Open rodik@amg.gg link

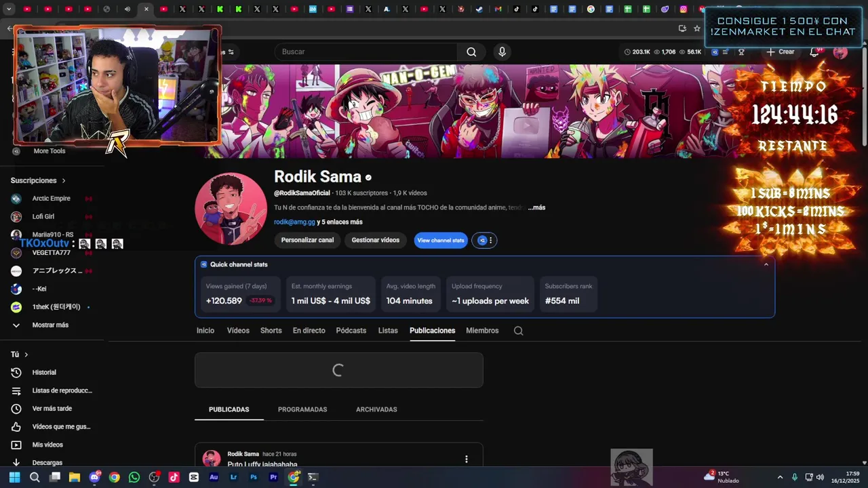[x=294, y=222]
